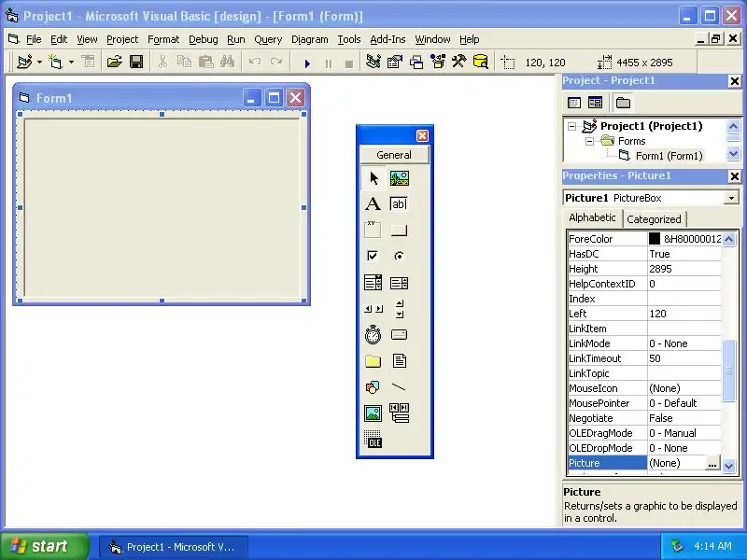This screenshot has width=747, height=560.
Task: Open the Picture1 PictureBox object dropdown
Action: tap(731, 198)
